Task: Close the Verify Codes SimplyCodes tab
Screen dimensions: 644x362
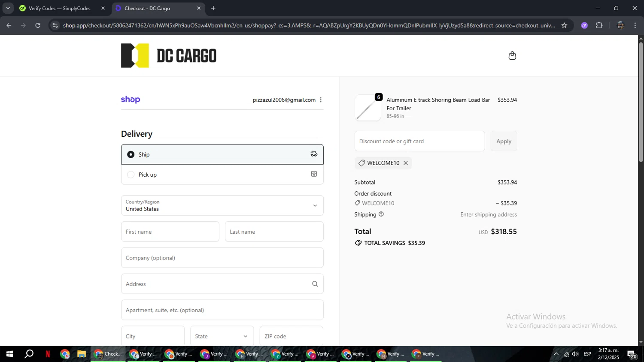Action: pyautogui.click(x=103, y=8)
